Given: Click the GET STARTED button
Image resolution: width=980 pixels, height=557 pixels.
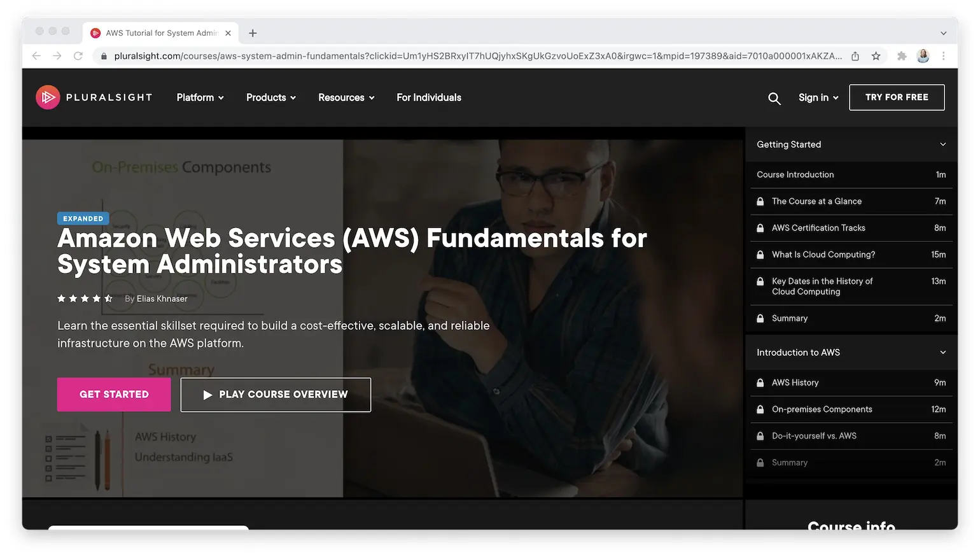Looking at the screenshot, I should (114, 395).
